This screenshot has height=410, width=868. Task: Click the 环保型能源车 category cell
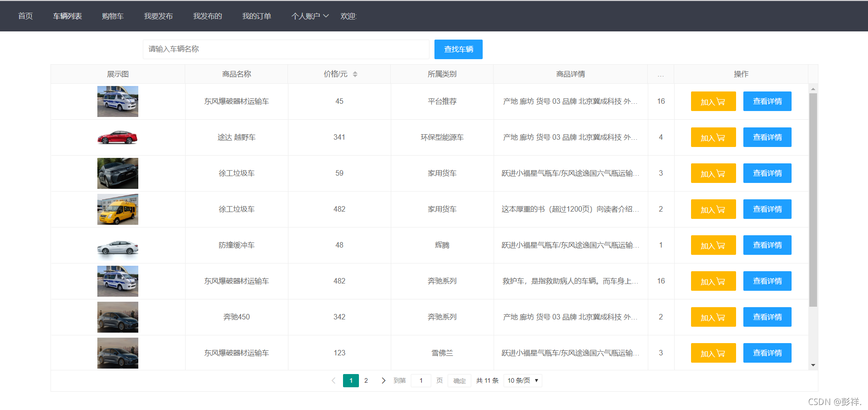click(x=442, y=137)
